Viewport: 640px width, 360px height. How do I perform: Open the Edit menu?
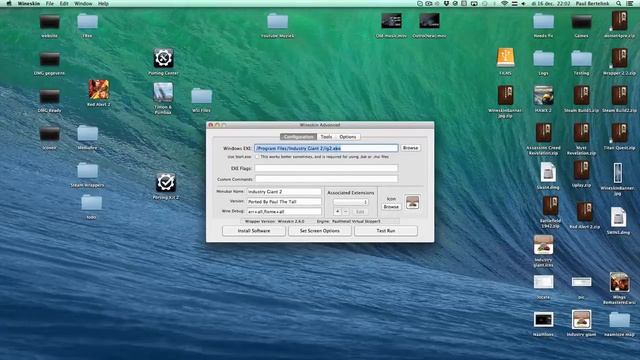point(64,3)
